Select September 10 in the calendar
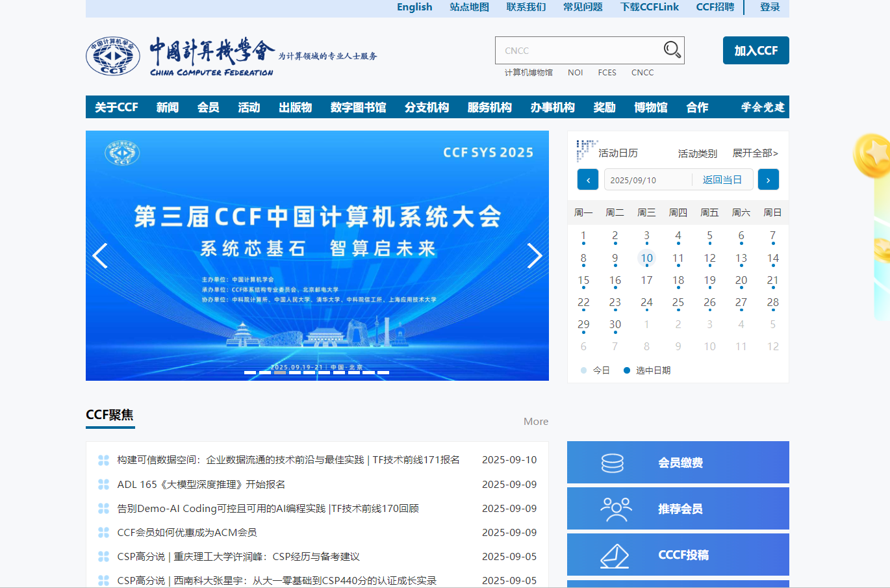Screen dimensions: 890x588 (x=646, y=259)
